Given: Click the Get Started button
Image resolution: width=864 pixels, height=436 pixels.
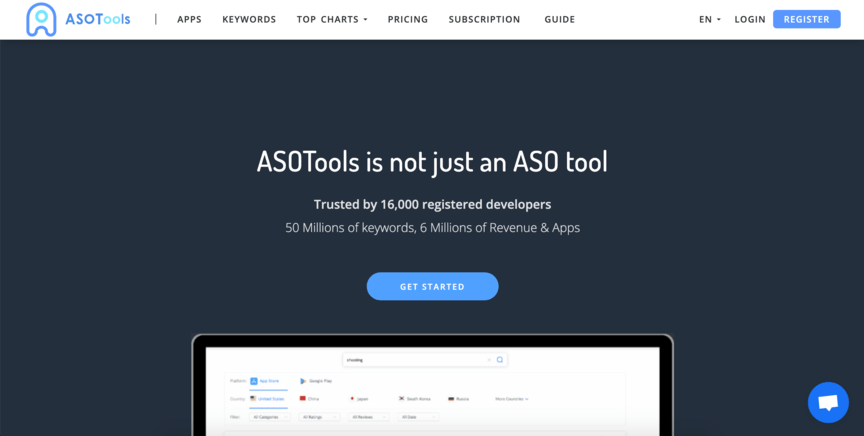Looking at the screenshot, I should (x=433, y=286).
